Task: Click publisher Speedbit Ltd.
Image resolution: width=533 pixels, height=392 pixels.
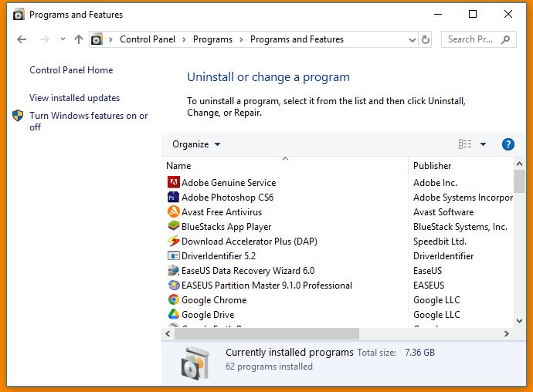Action: [440, 242]
